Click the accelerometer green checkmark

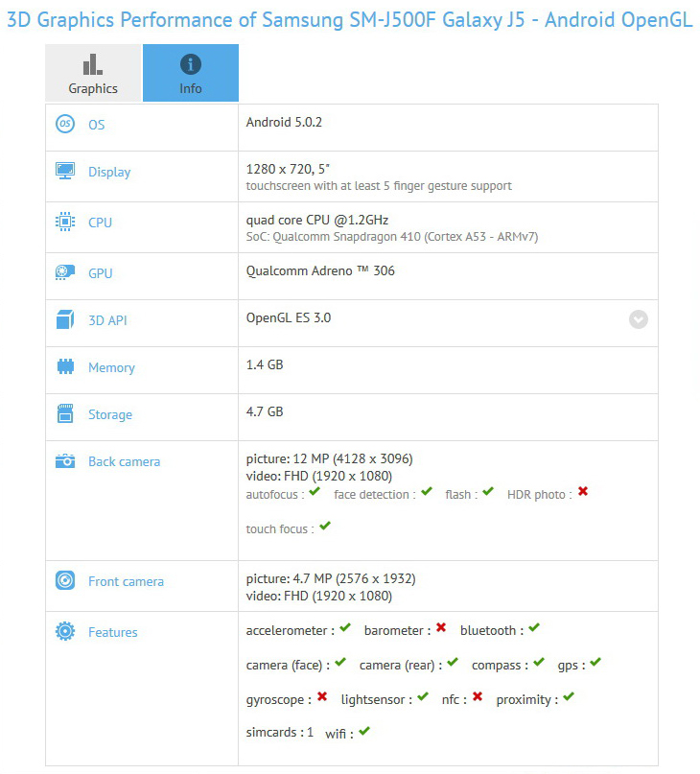[345, 628]
